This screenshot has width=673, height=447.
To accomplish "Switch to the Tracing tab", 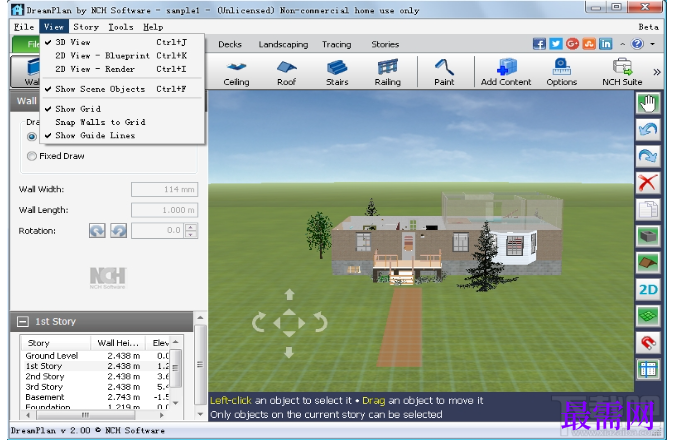I will 336,44.
